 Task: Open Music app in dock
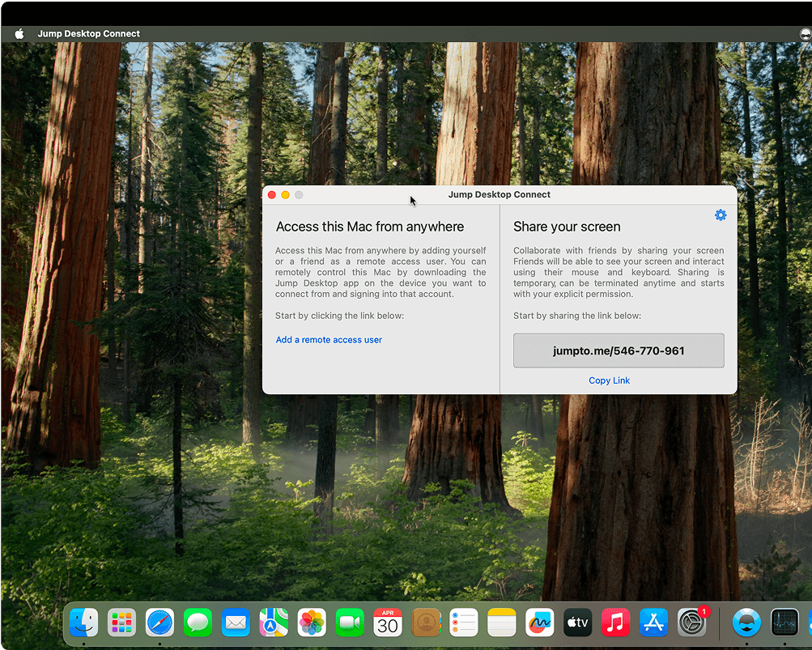(615, 622)
